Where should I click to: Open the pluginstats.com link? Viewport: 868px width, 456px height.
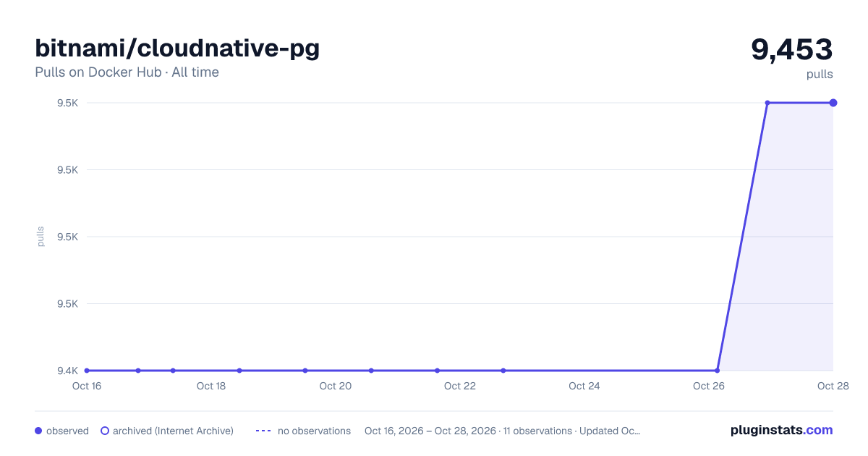(x=782, y=430)
